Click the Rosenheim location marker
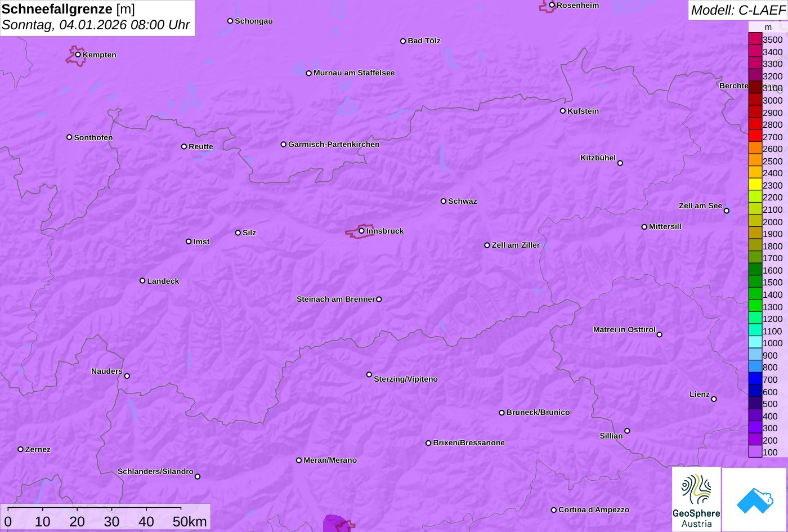This screenshot has height=532, width=788. pyautogui.click(x=552, y=5)
